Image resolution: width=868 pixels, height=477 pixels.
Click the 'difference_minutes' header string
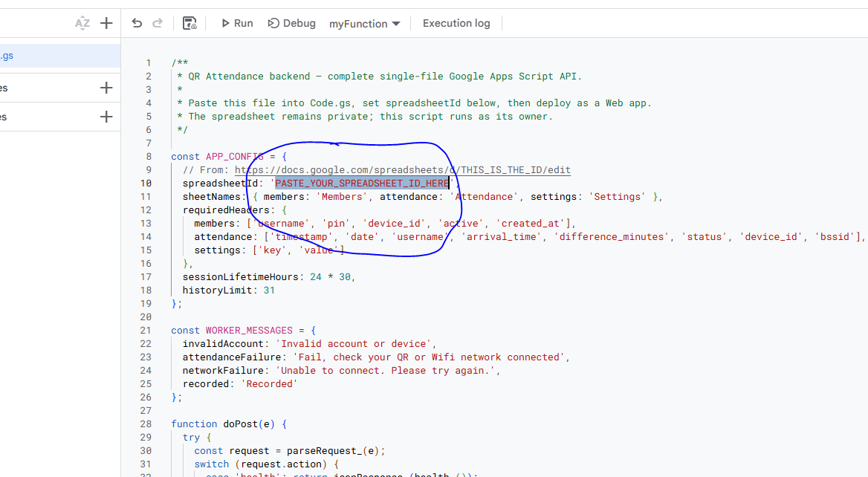tap(612, 237)
